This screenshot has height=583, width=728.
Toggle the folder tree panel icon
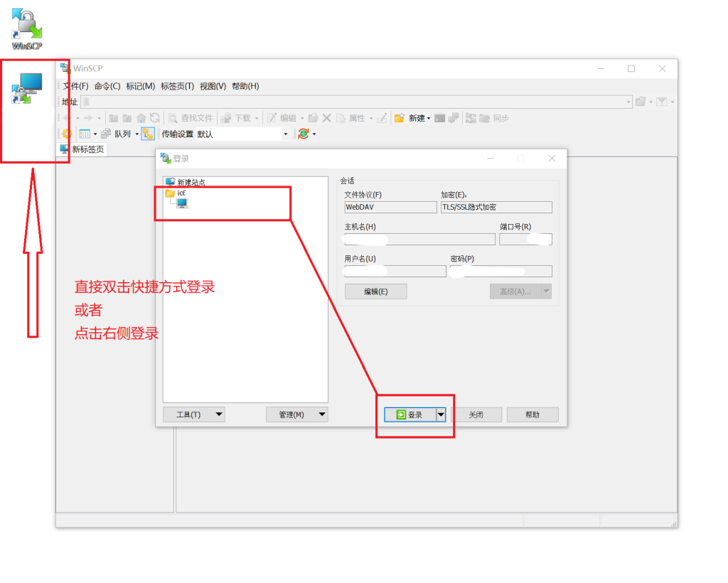[148, 134]
